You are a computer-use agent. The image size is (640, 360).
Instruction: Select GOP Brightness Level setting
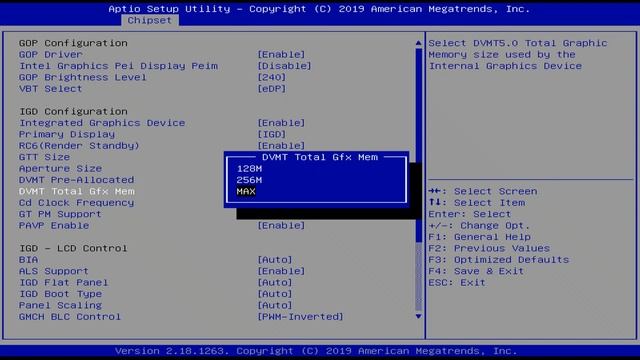(x=82, y=77)
